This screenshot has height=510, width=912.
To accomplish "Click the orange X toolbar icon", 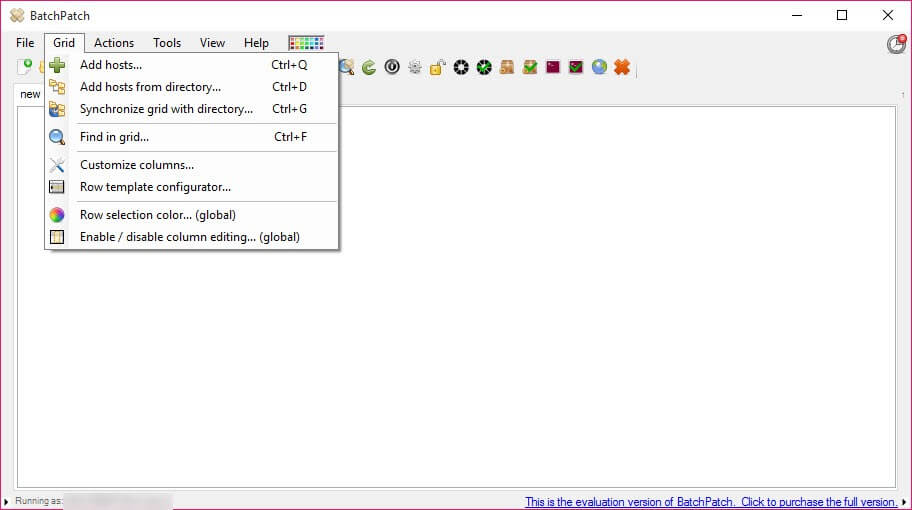I will tap(622, 67).
